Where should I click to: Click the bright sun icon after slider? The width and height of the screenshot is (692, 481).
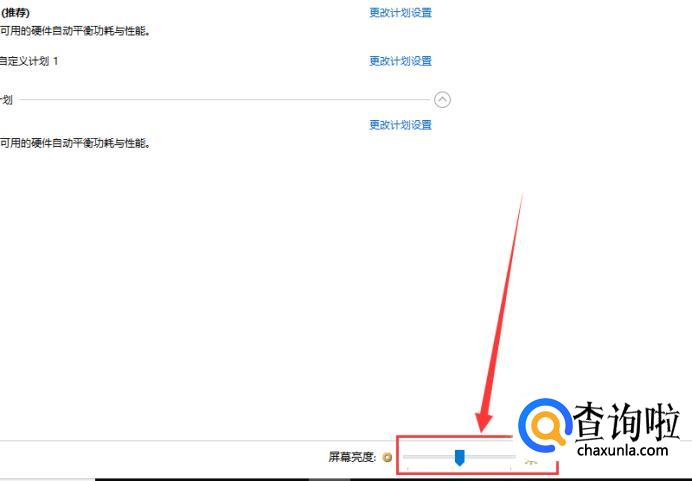point(530,461)
